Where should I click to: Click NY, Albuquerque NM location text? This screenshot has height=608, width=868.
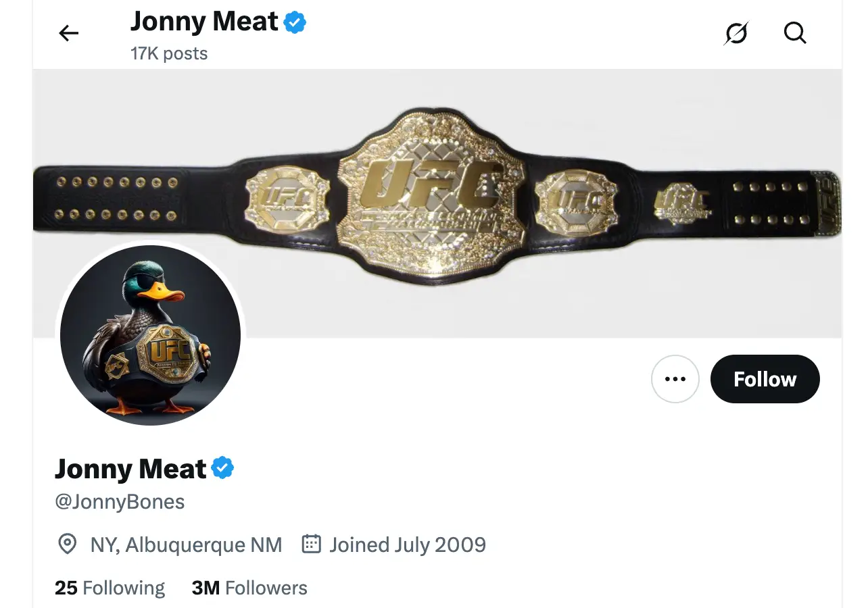pos(187,544)
